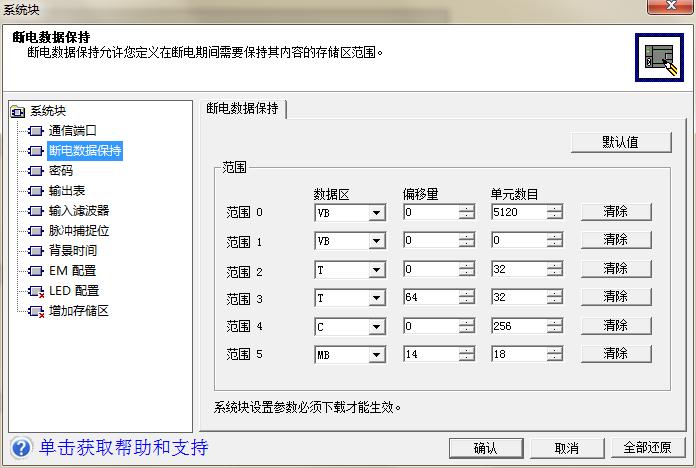696x468 pixels.
Task: Open the 增加存储区 tree item
Action: [x=79, y=311]
